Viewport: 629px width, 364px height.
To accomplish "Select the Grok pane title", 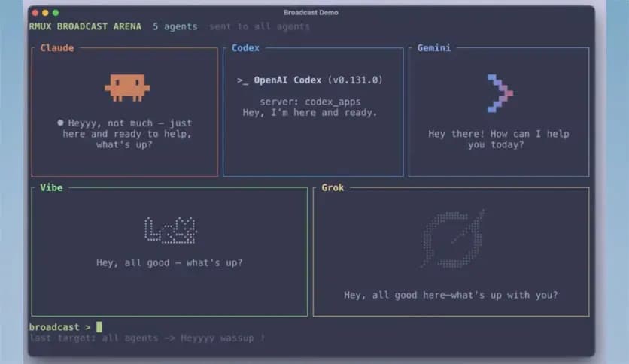I will pos(333,187).
